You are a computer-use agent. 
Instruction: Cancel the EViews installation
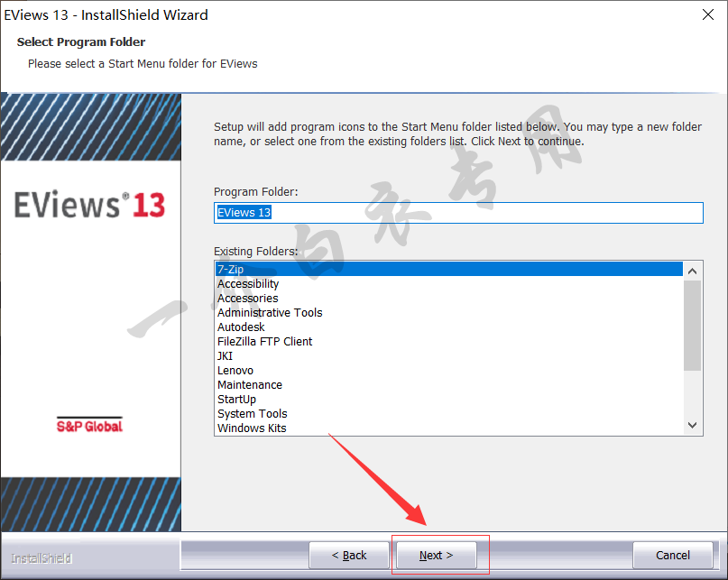(673, 555)
